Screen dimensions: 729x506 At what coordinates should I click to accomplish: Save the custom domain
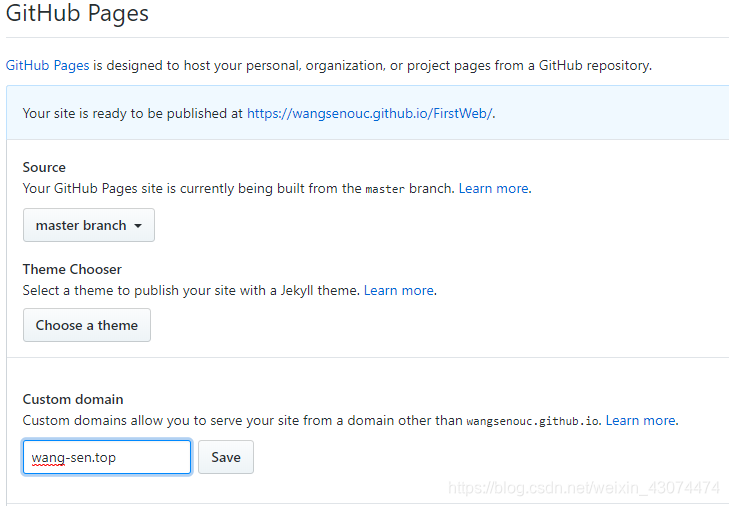226,457
